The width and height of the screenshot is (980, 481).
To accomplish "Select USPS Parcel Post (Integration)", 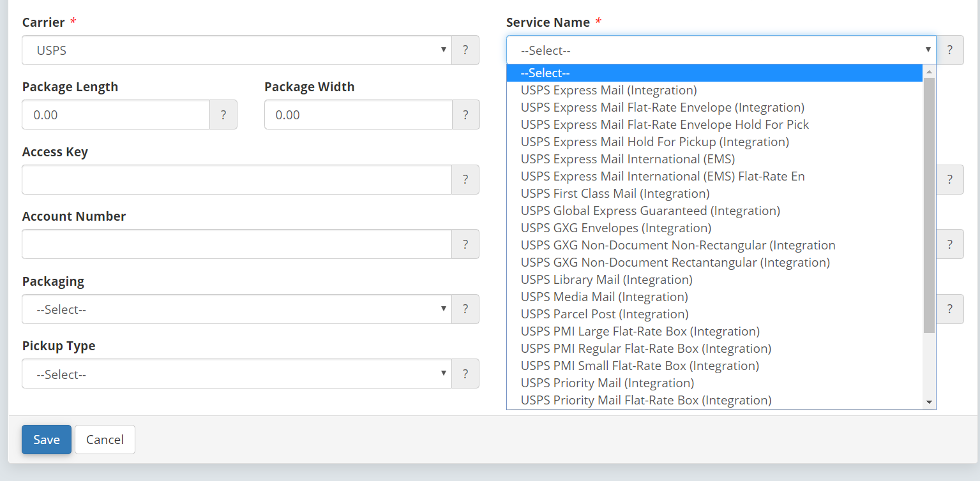I will pyautogui.click(x=715, y=314).
